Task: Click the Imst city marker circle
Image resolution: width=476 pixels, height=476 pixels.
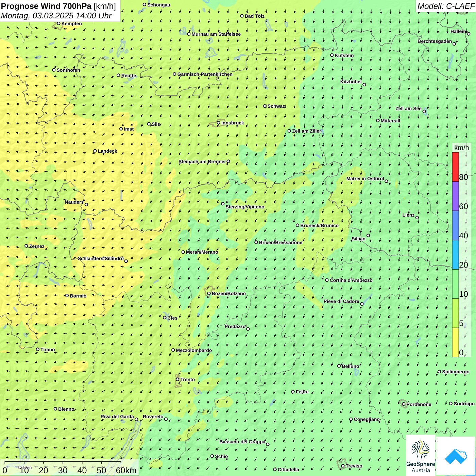Action: coord(121,129)
